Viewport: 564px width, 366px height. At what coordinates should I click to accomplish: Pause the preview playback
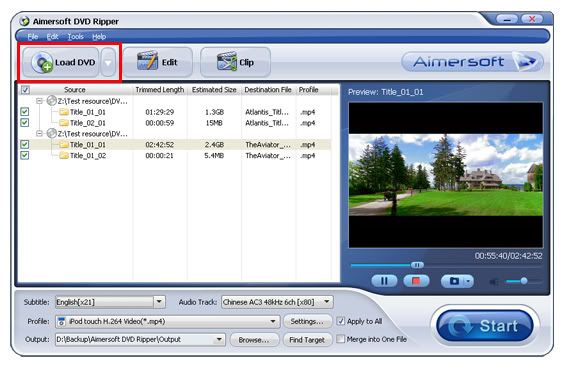click(x=384, y=281)
